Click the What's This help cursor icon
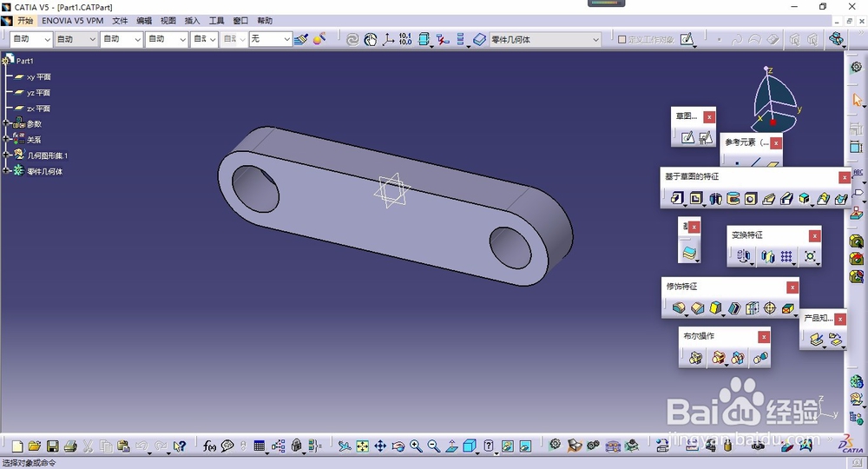Viewport: 868px width, 469px height. [180, 446]
